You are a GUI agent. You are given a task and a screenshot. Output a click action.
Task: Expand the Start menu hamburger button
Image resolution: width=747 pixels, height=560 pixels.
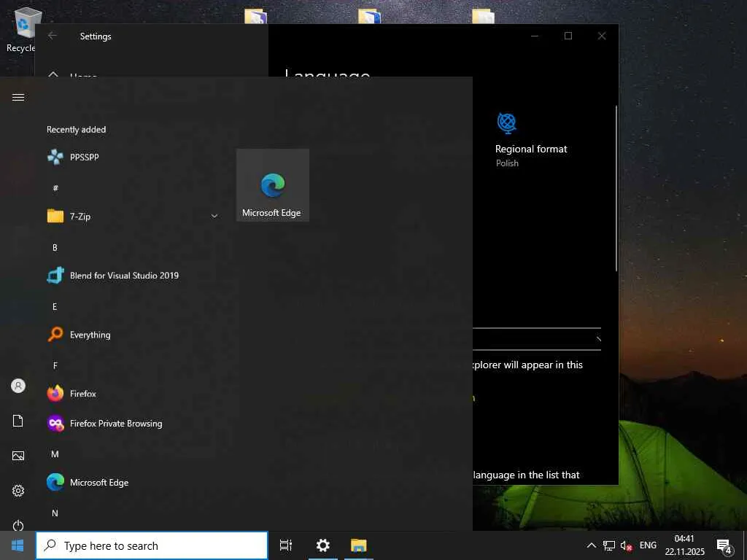click(x=18, y=97)
